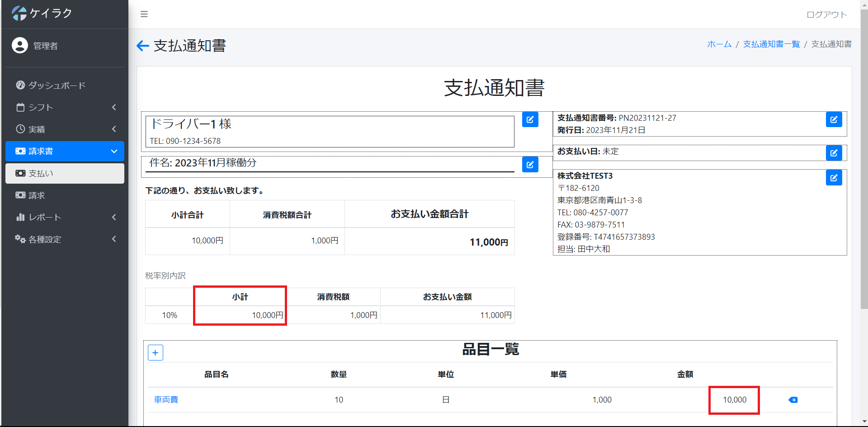Expand the シフト menu
Viewport: 868px width, 427px height.
[65, 107]
